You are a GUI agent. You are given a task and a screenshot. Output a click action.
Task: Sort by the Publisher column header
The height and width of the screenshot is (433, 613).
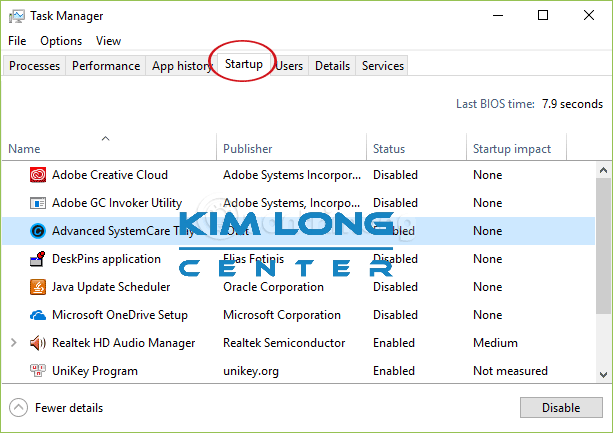[x=248, y=149]
